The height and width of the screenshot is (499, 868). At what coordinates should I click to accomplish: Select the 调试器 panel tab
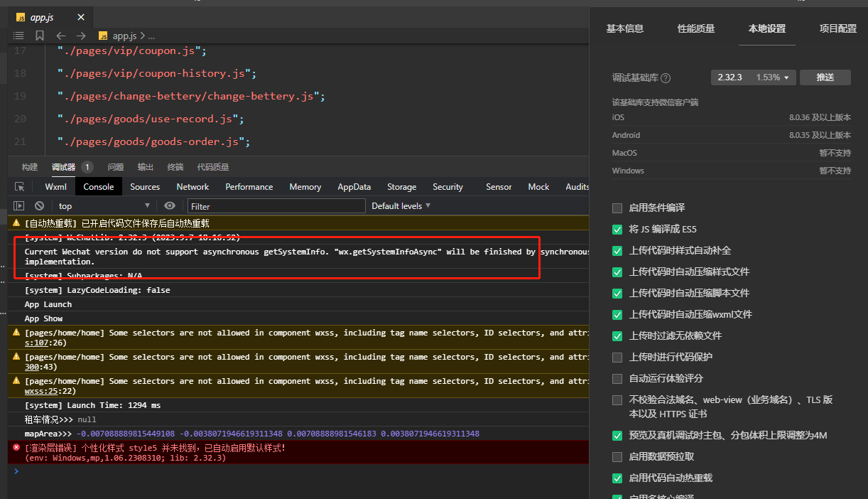click(x=63, y=167)
